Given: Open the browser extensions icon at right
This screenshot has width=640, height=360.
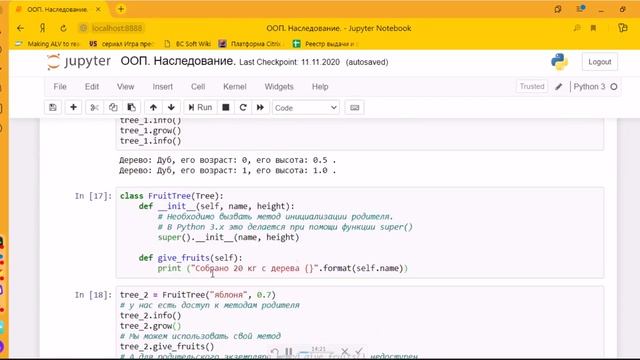Looking at the screenshot, I should tap(622, 28).
